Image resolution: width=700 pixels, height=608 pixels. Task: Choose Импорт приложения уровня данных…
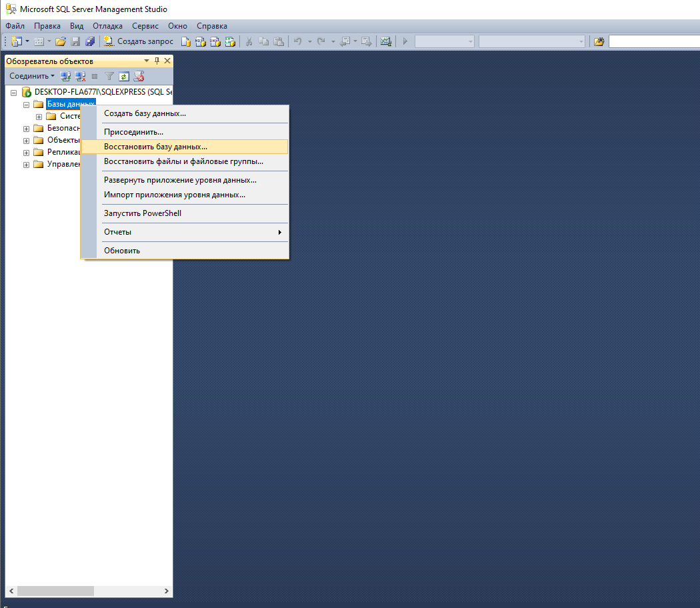(185, 195)
